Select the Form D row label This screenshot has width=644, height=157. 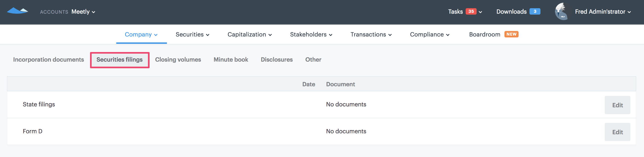(32, 131)
